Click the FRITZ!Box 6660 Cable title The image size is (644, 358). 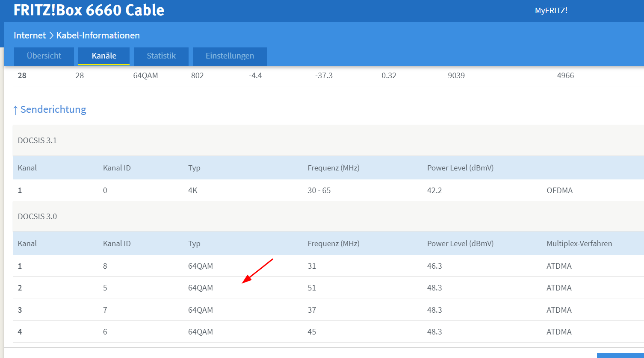[89, 10]
